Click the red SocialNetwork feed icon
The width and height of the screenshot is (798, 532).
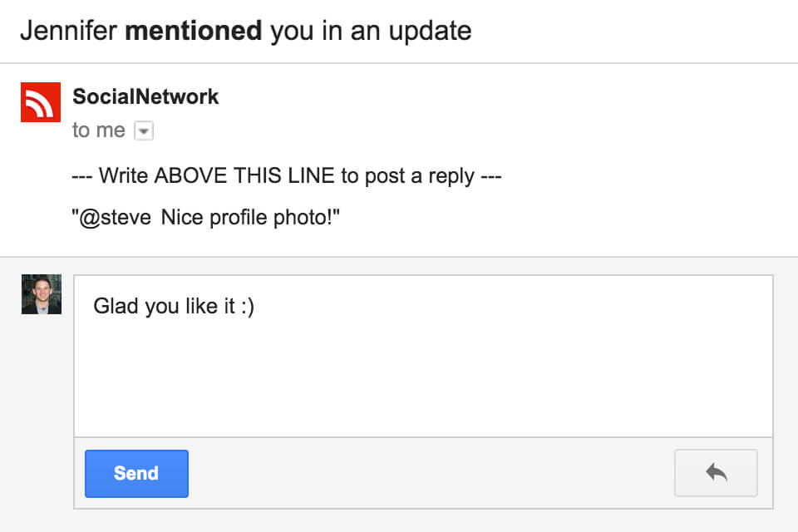click(x=41, y=102)
